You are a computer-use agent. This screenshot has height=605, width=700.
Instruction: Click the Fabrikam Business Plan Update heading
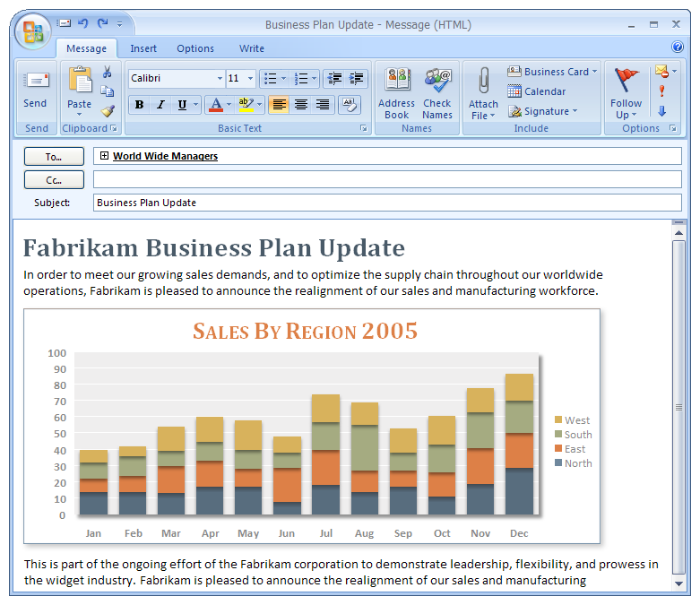[214, 247]
